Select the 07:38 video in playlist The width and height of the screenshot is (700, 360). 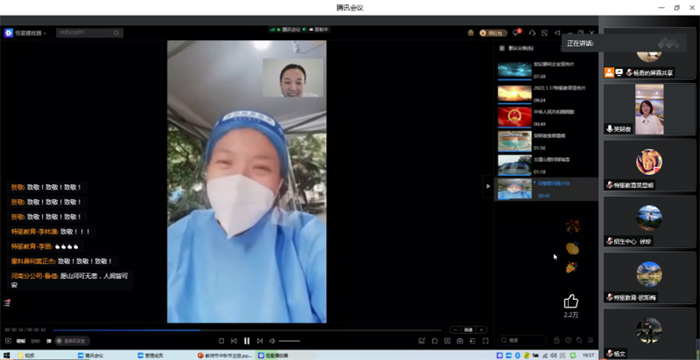546,70
